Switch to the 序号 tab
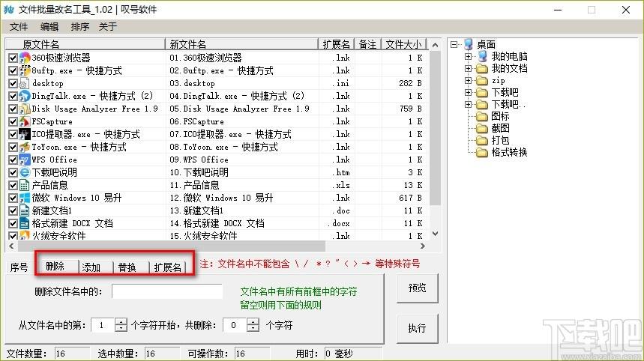The width and height of the screenshot is (644, 361). [x=19, y=267]
